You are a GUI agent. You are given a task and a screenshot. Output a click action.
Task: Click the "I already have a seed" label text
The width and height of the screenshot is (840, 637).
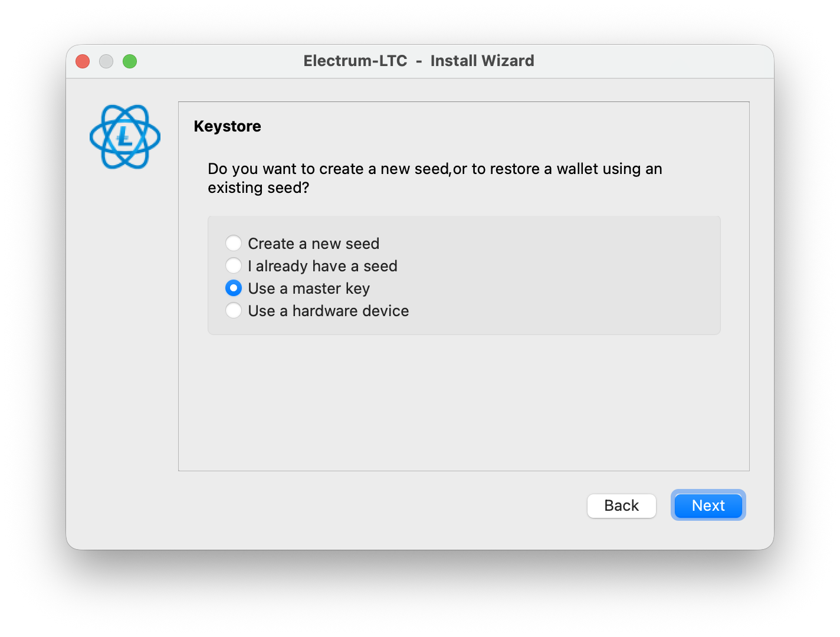click(322, 266)
